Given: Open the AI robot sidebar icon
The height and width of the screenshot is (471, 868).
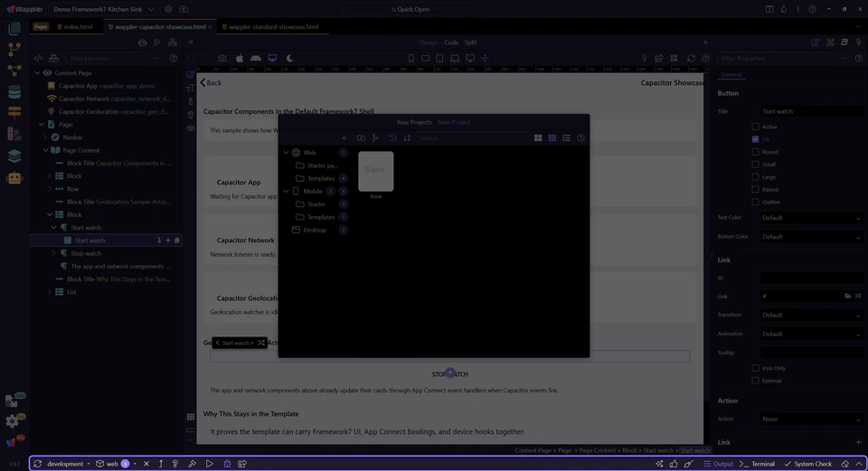Looking at the screenshot, I should point(14,178).
